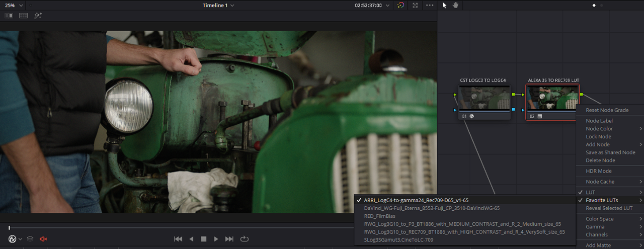Jump to first frame button
This screenshot has height=249, width=644.
click(x=178, y=239)
